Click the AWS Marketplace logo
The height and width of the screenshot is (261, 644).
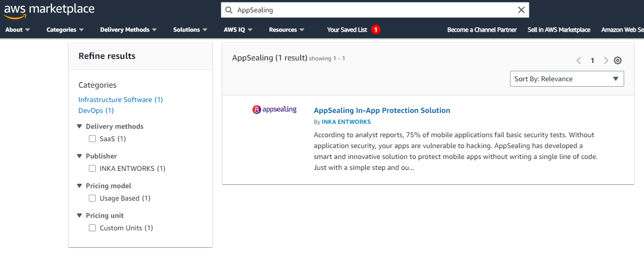coord(49,11)
